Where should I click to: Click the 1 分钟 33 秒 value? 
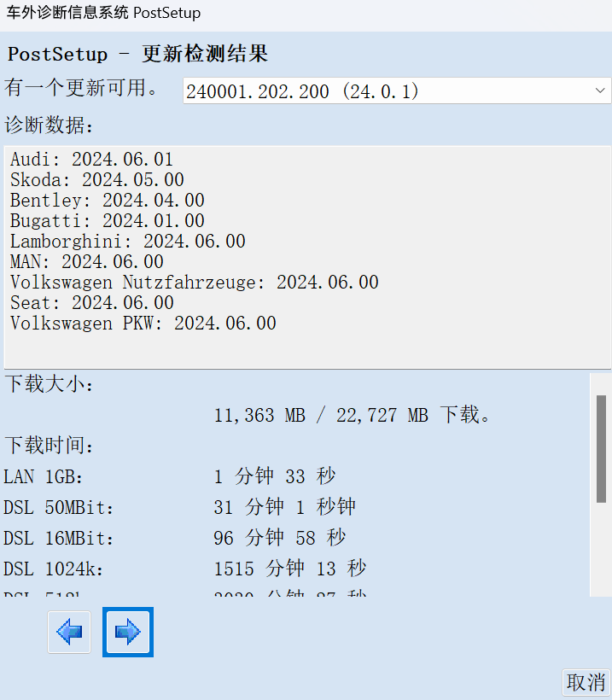[275, 477]
